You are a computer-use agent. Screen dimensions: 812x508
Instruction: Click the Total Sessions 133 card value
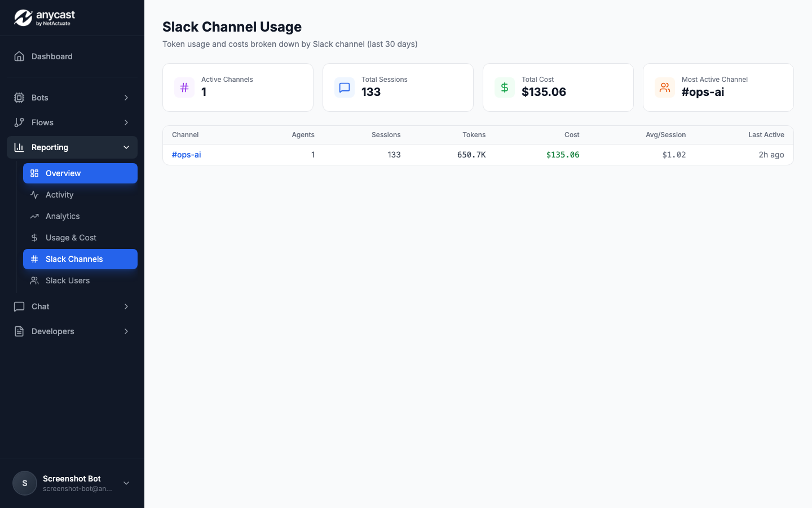point(371,92)
